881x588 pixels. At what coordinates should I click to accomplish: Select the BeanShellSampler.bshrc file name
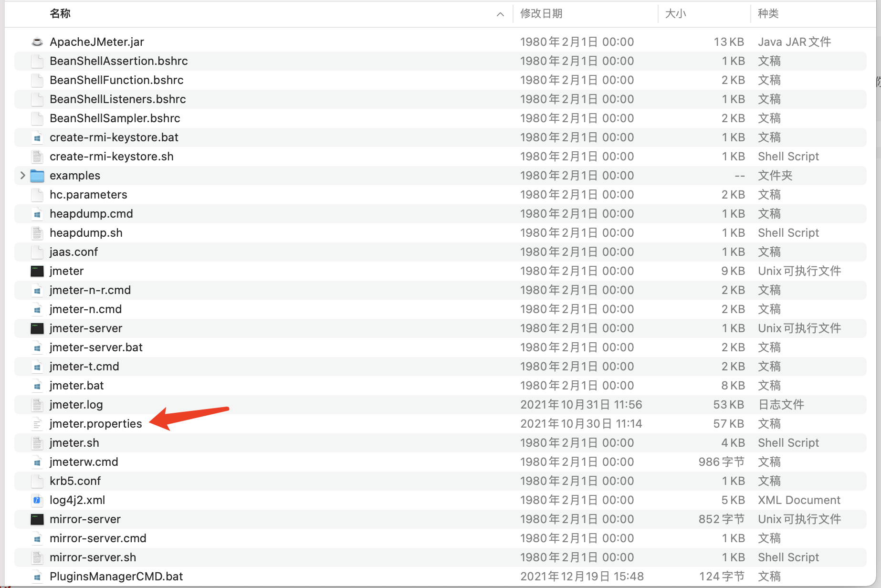tap(115, 118)
